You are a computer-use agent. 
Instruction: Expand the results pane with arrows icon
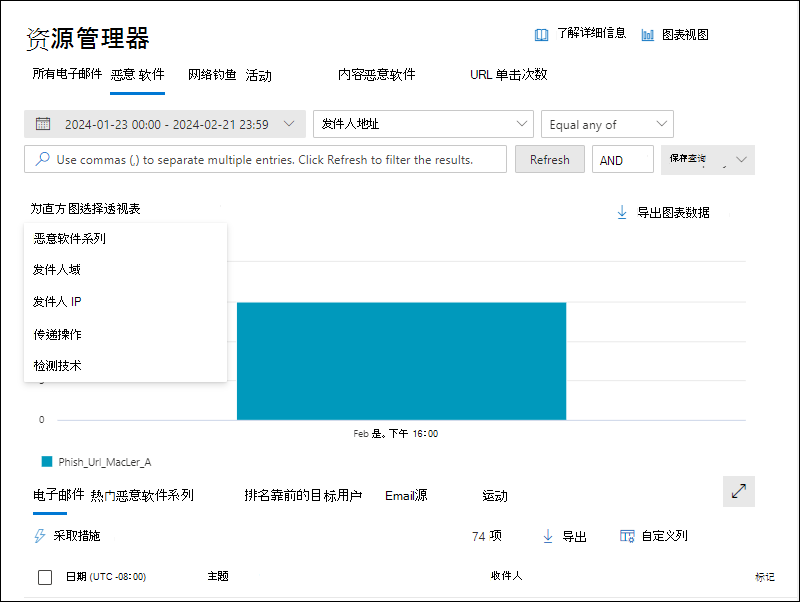tap(739, 491)
